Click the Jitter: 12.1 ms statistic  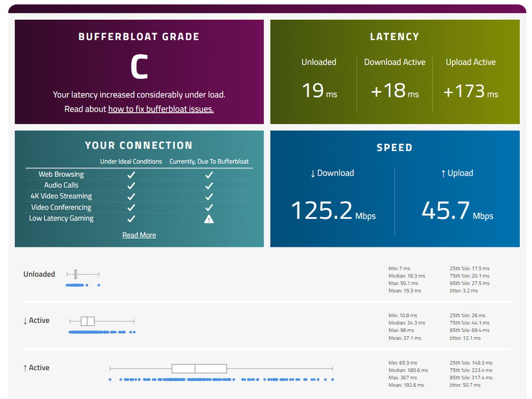pos(465,338)
